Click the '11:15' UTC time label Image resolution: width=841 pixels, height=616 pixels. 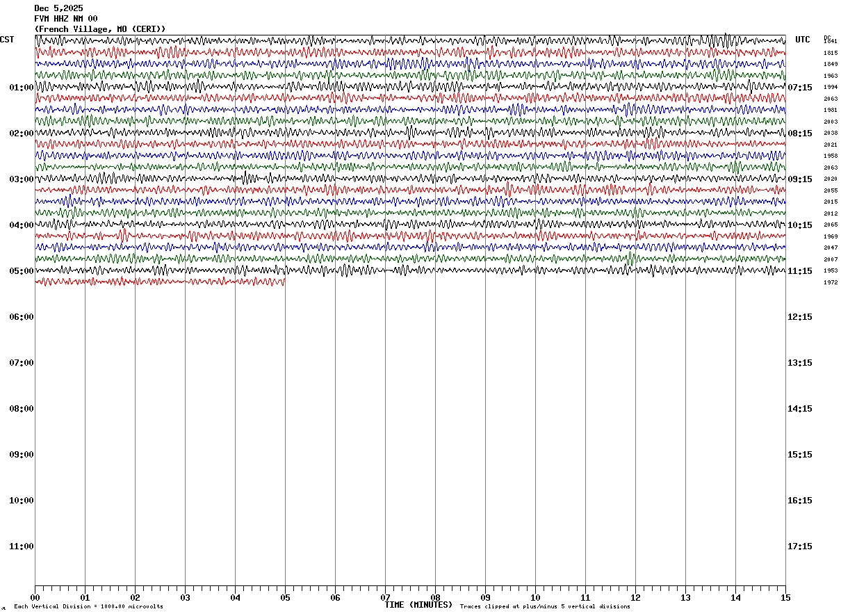click(800, 271)
